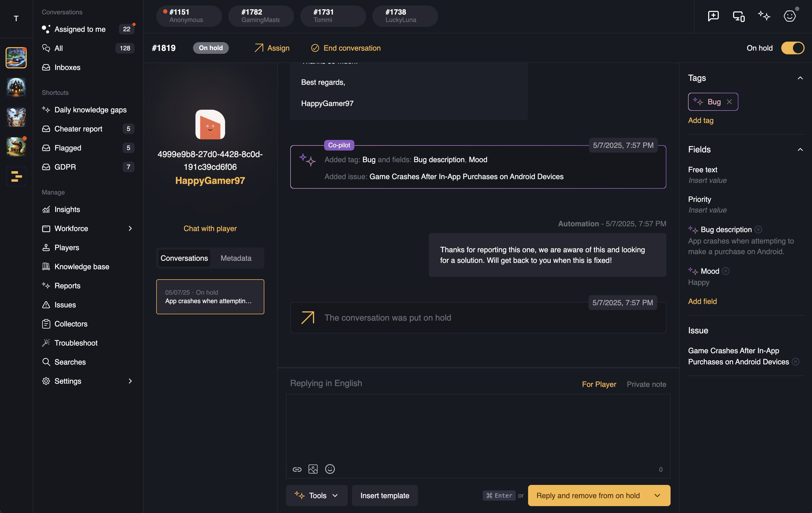
Task: Expand the Workforce section
Action: (x=130, y=228)
